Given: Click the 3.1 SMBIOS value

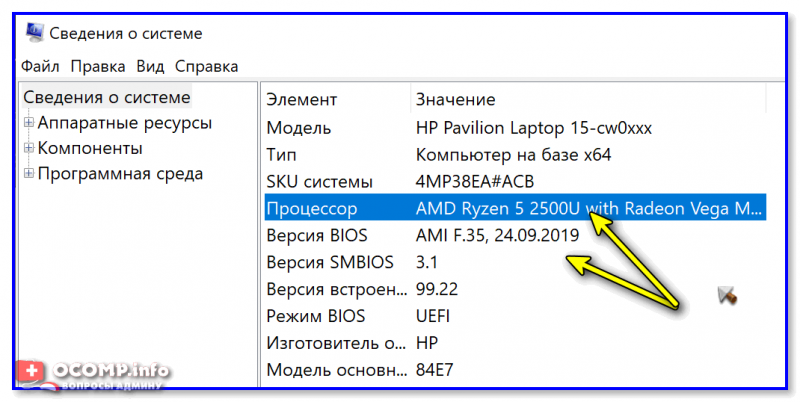Looking at the screenshot, I should [427, 262].
